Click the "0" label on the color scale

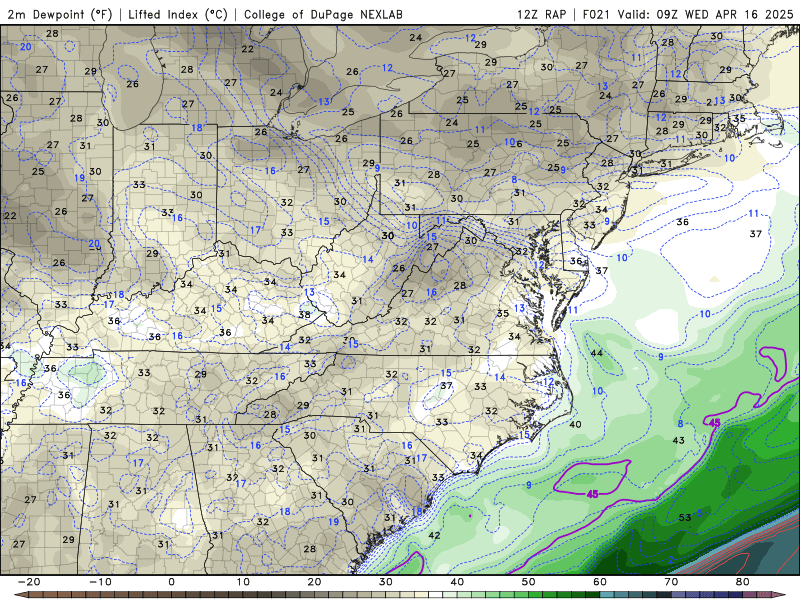(171, 582)
